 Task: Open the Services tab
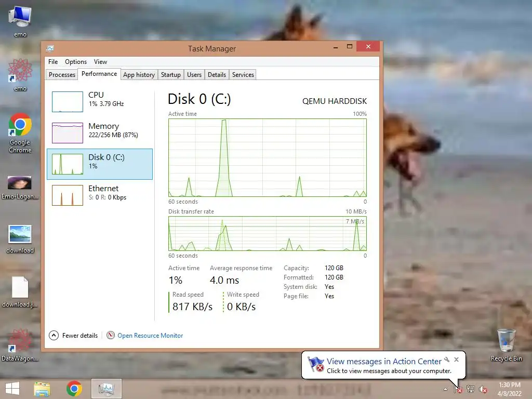pyautogui.click(x=243, y=75)
